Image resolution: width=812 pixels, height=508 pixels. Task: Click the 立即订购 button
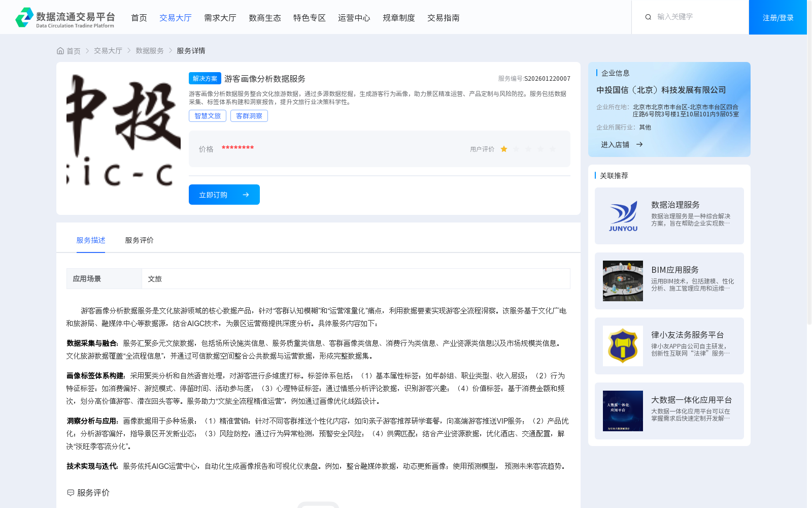[224, 195]
